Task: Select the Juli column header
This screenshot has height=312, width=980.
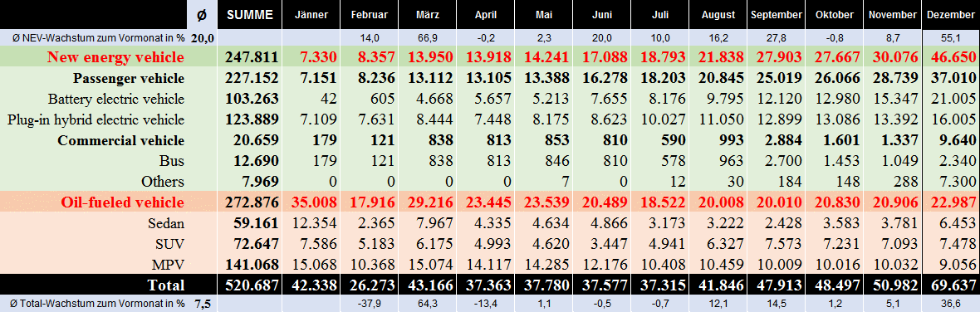Action: point(659,14)
